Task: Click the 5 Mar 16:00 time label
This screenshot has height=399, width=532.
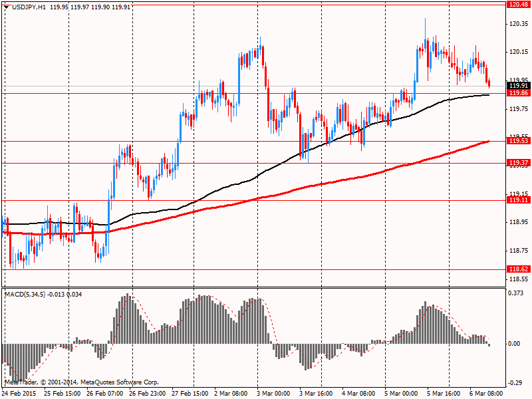Action: point(444,394)
